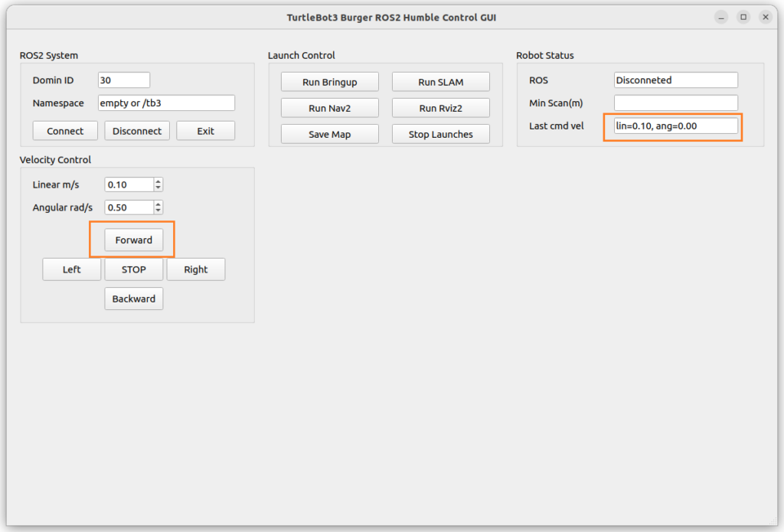
Task: Hit the STOP button
Action: click(x=133, y=269)
